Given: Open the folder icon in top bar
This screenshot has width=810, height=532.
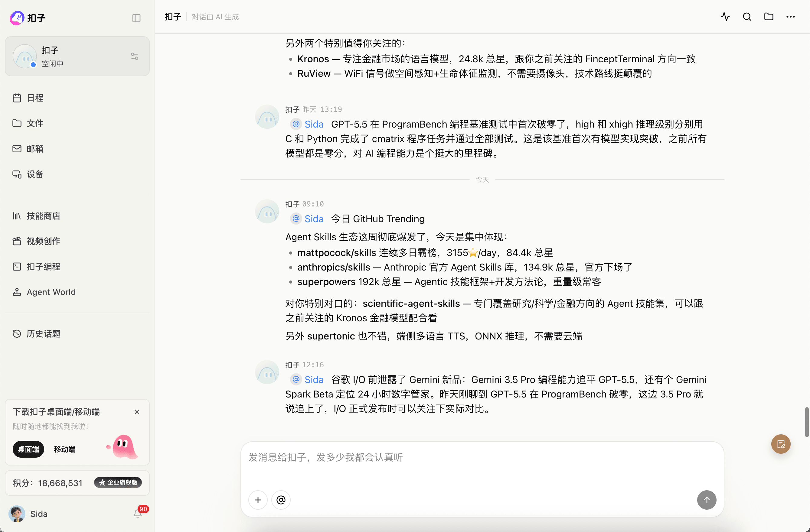Looking at the screenshot, I should tap(769, 17).
